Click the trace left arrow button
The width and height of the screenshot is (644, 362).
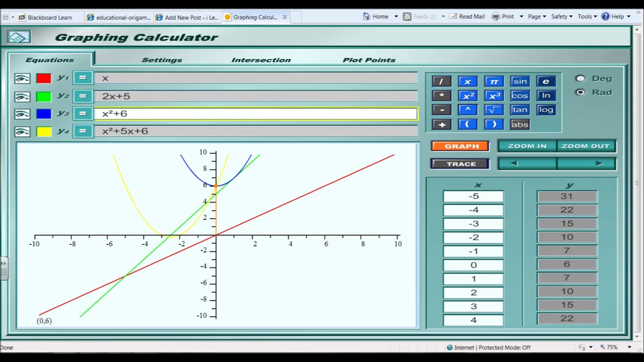pyautogui.click(x=527, y=163)
